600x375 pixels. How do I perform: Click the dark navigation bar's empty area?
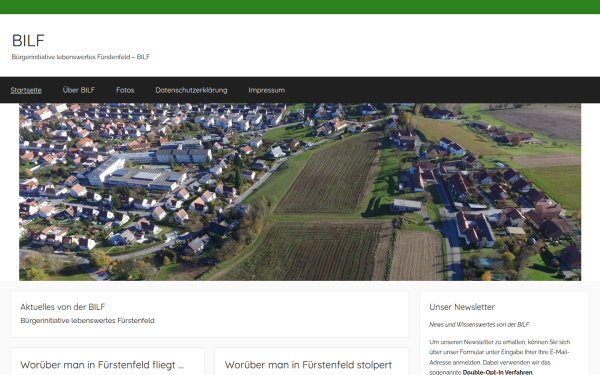click(x=440, y=90)
